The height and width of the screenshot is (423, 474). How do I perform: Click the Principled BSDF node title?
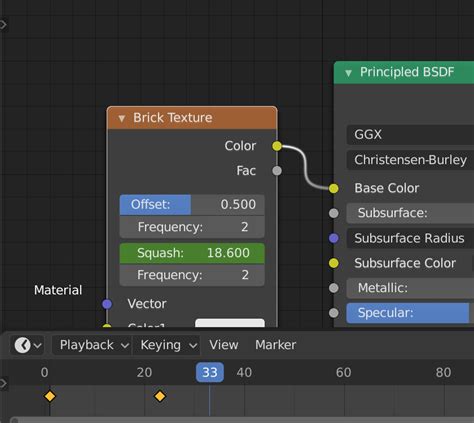coord(407,72)
